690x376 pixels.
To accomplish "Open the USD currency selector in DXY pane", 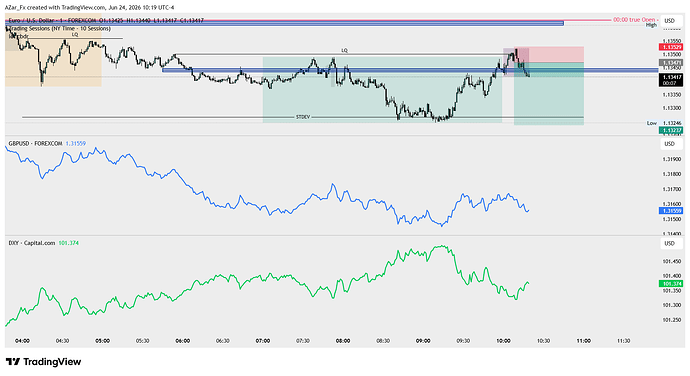I will pyautogui.click(x=669, y=243).
